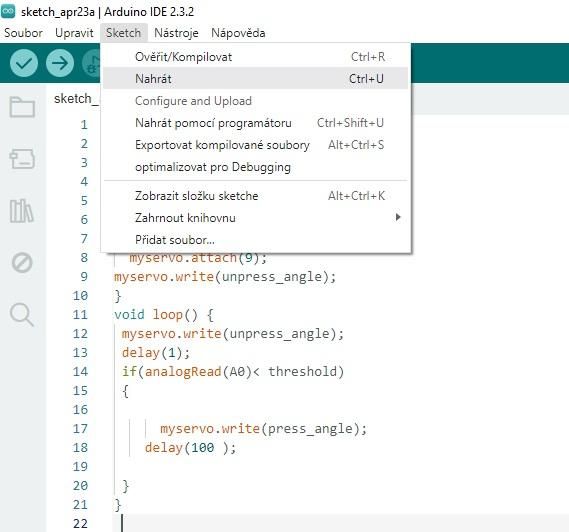Open the Soubor menu
The height and width of the screenshot is (532, 569).
pyautogui.click(x=23, y=33)
